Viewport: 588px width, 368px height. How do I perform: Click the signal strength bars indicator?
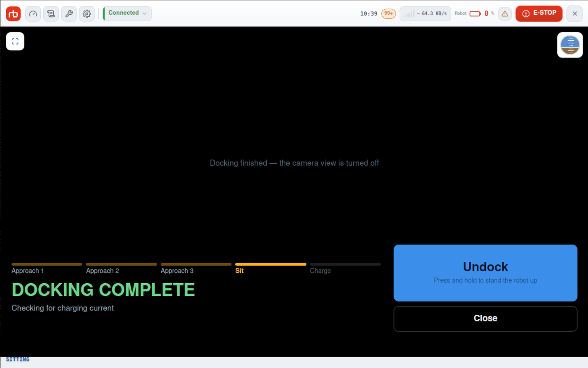(x=409, y=14)
